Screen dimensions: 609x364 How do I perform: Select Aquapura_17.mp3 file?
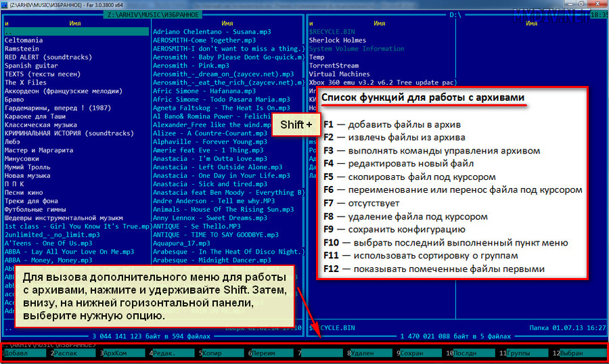click(x=181, y=243)
